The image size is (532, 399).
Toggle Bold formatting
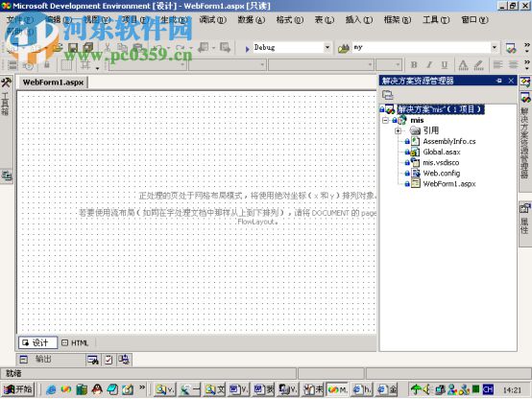coord(414,65)
